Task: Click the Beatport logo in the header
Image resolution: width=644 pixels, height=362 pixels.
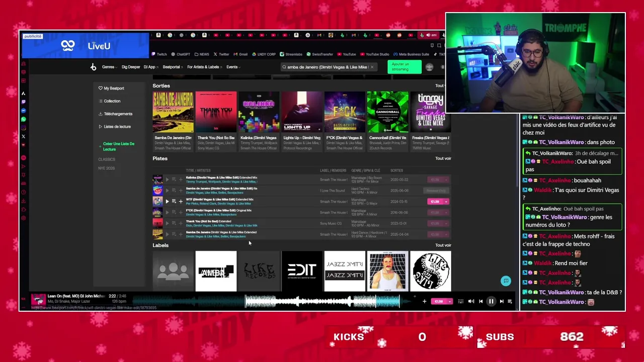Action: coord(93,67)
